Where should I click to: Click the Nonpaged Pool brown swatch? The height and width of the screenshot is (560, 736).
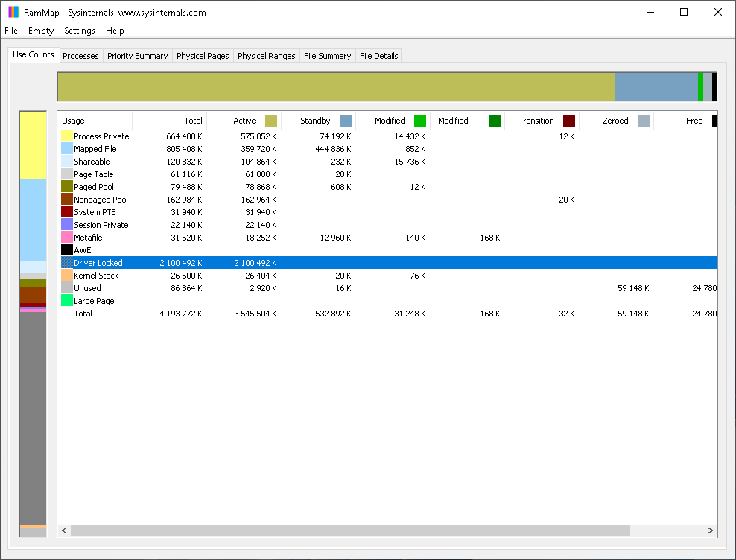67,200
